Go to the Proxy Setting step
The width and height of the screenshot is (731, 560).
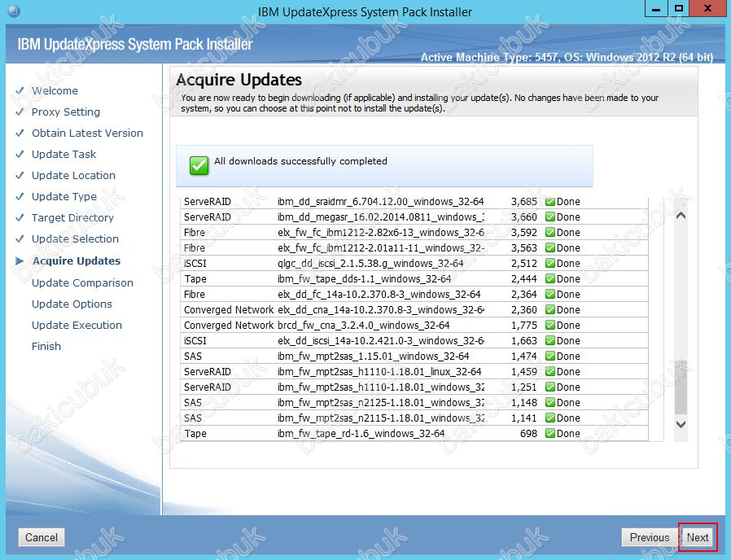click(x=66, y=112)
